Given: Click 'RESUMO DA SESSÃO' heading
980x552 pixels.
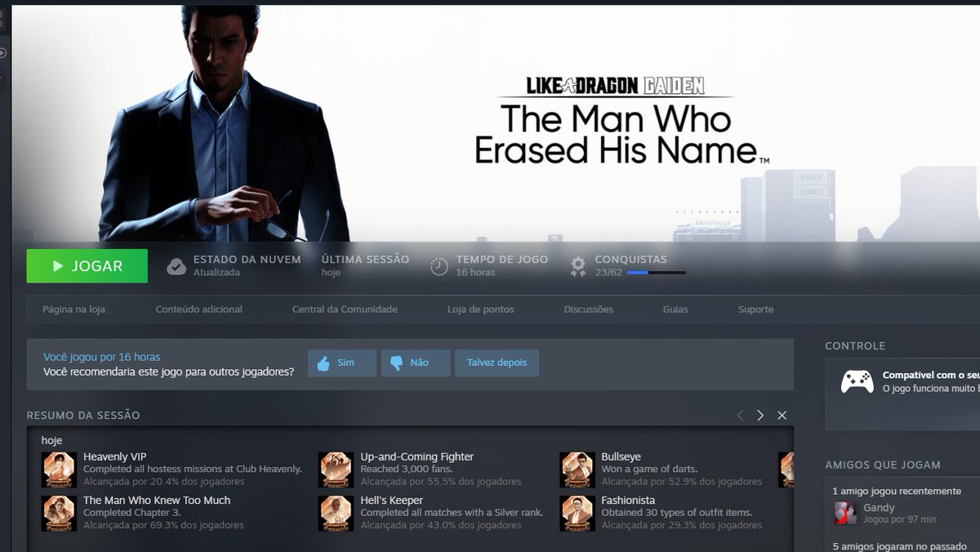Looking at the screenshot, I should tap(83, 416).
